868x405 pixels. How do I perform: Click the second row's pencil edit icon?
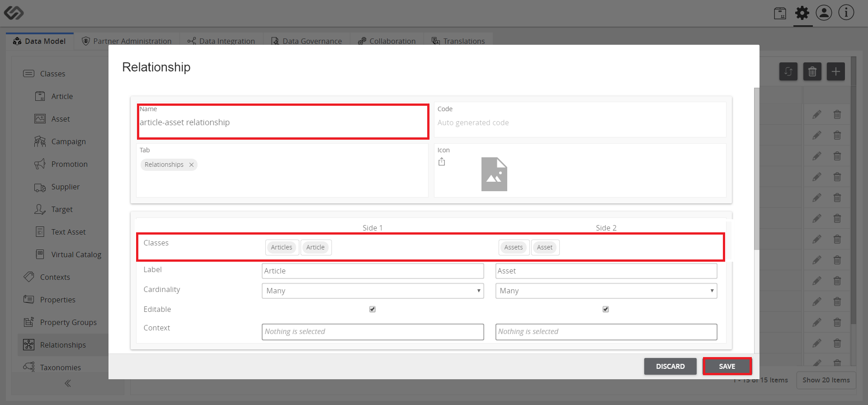816,136
